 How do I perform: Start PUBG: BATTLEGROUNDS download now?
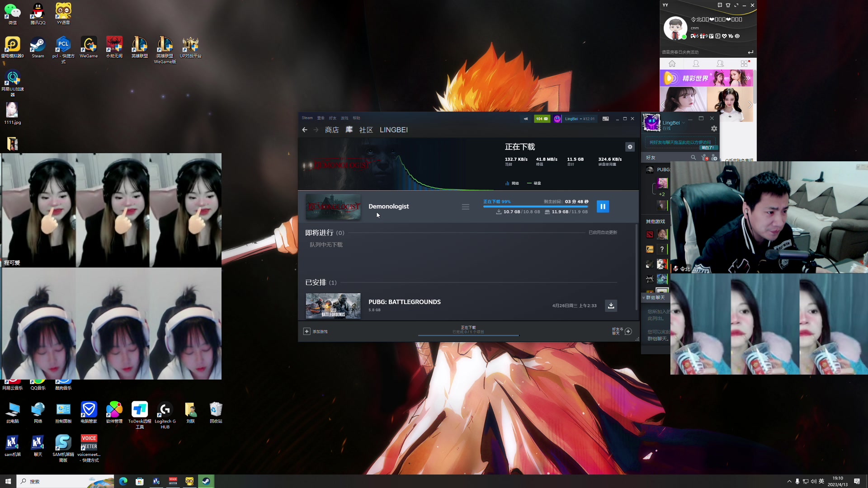click(611, 305)
